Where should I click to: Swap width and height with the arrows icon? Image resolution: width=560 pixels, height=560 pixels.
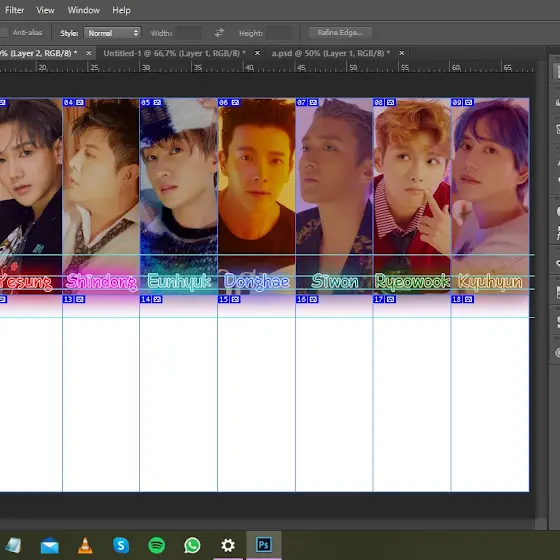(x=219, y=33)
